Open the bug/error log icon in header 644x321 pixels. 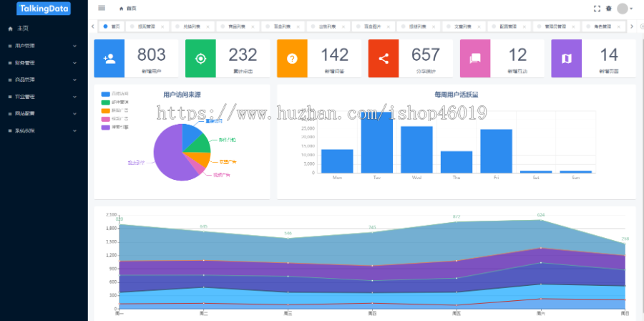point(609,8)
